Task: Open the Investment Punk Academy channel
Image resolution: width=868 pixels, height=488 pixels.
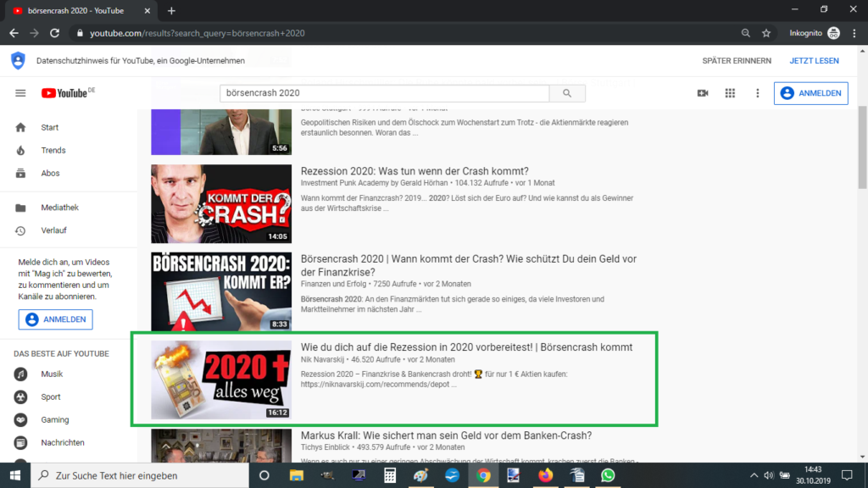Action: tap(373, 183)
